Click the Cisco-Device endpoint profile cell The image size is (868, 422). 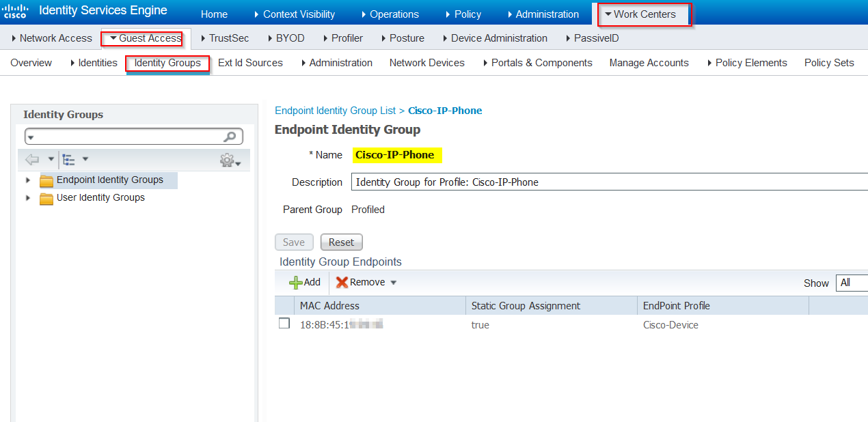pos(670,325)
